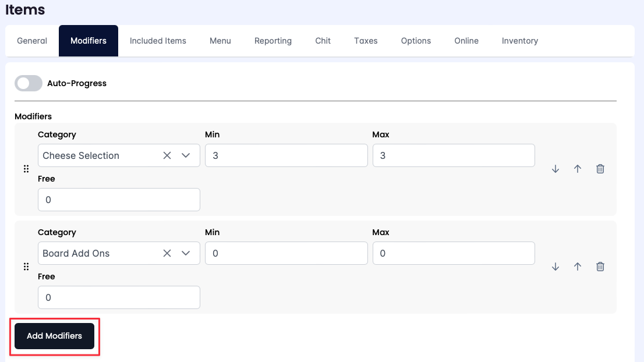
Task: Delete the Cheese Selection modifier row
Action: (600, 169)
